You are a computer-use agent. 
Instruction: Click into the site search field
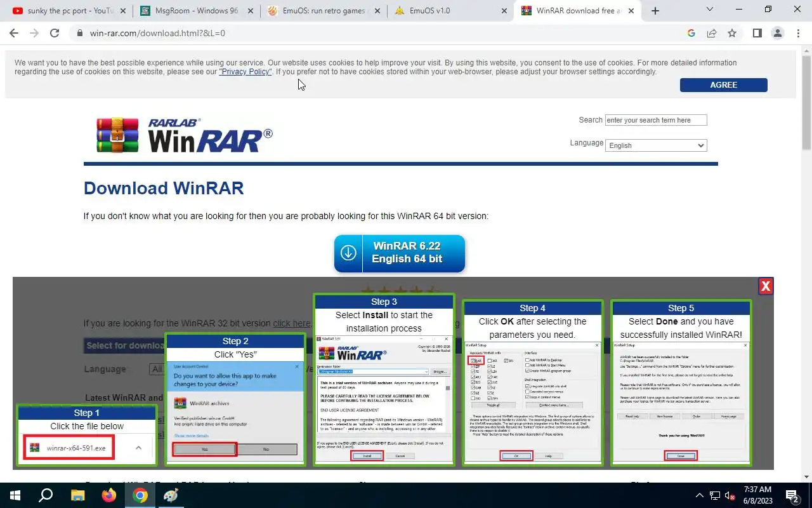(x=656, y=120)
